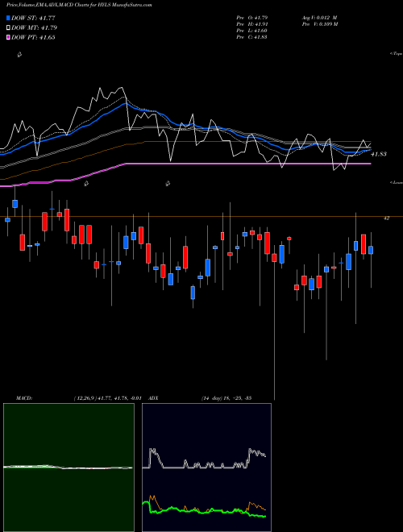Click the 42 price level label
The width and height of the screenshot is (403, 532).
386,218
